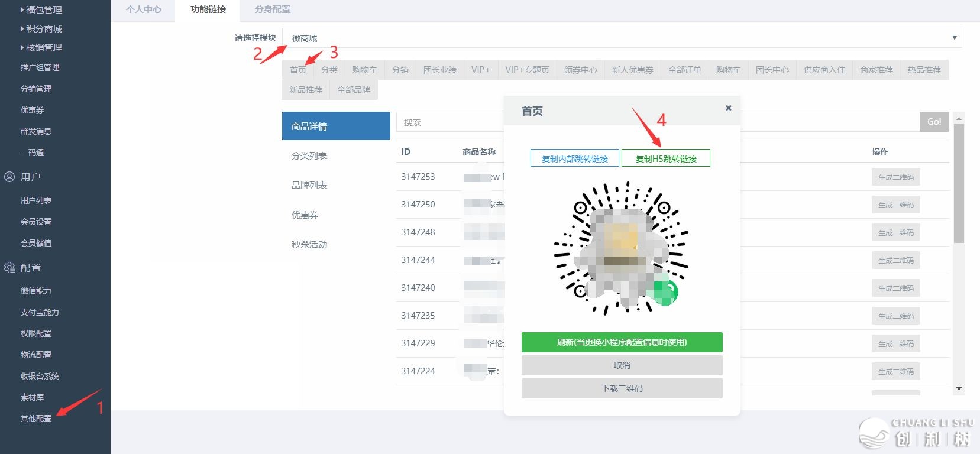The height and width of the screenshot is (454, 980).
Task: Select the VIP+专题页 link tab
Action: coord(528,70)
